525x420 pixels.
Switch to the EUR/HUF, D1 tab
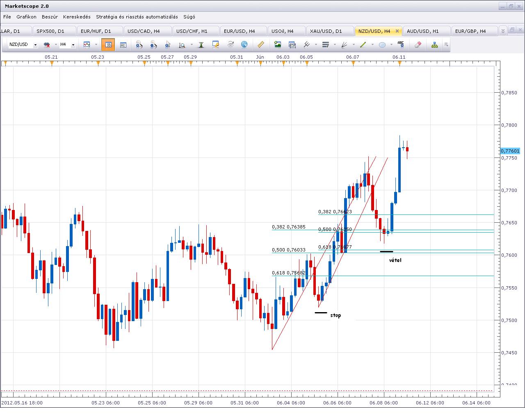pos(100,31)
